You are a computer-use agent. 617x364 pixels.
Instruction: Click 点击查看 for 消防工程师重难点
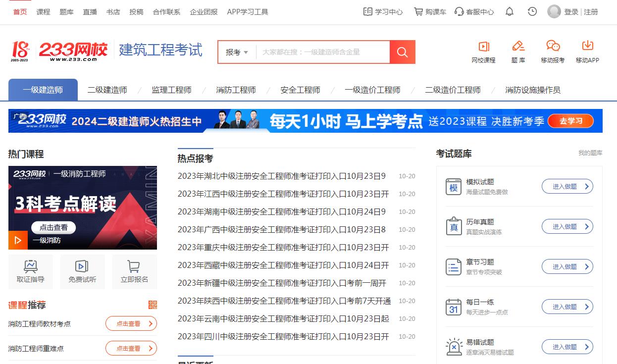tap(131, 348)
